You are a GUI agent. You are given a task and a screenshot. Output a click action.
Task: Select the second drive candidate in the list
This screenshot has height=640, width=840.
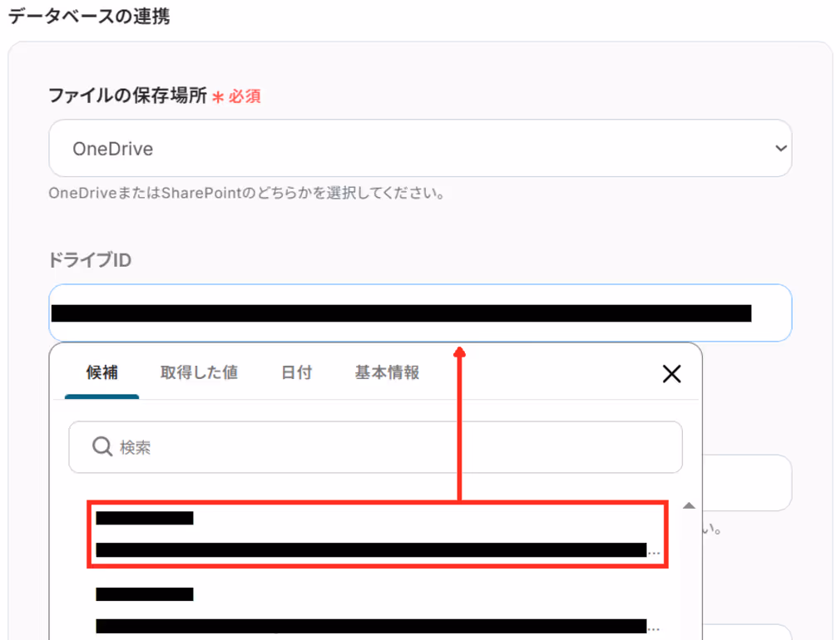378,610
